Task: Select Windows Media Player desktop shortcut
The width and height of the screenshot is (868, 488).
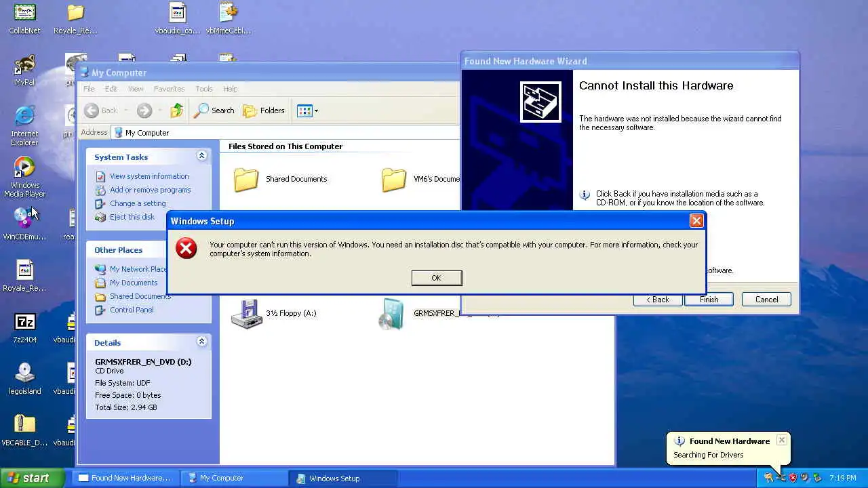Action: [x=24, y=177]
